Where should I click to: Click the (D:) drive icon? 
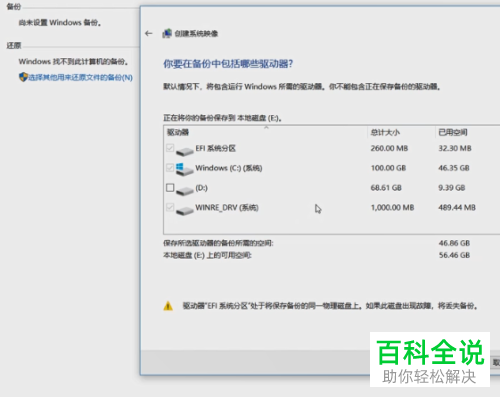[x=185, y=191]
